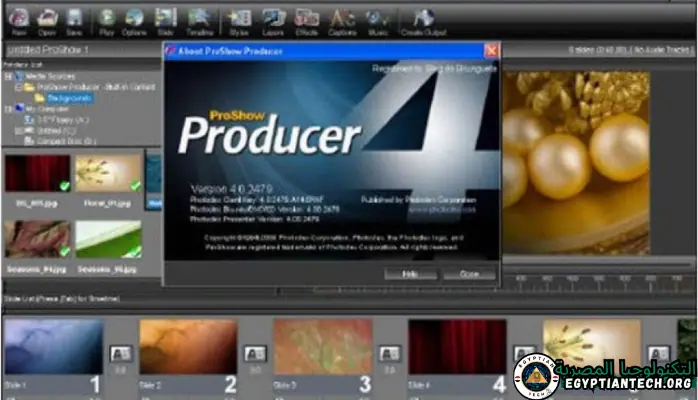Expand the My Computer tree node
The width and height of the screenshot is (698, 400).
(8, 109)
